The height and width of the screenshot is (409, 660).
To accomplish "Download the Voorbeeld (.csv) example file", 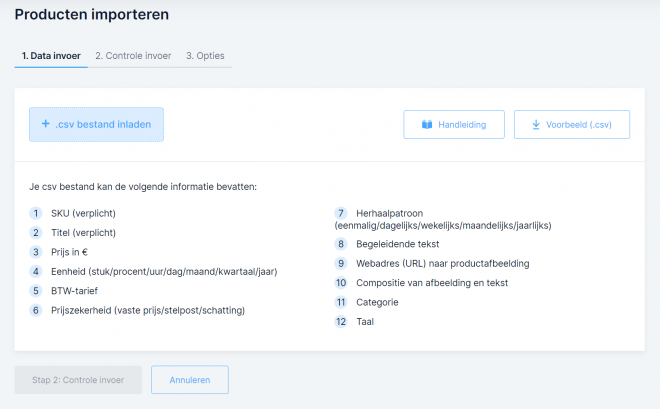I will coord(572,125).
